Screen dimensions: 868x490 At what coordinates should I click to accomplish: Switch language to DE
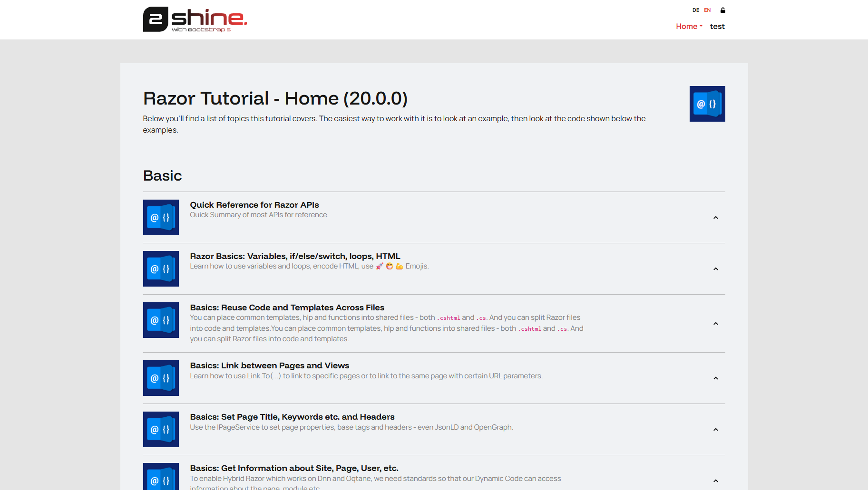[695, 10]
